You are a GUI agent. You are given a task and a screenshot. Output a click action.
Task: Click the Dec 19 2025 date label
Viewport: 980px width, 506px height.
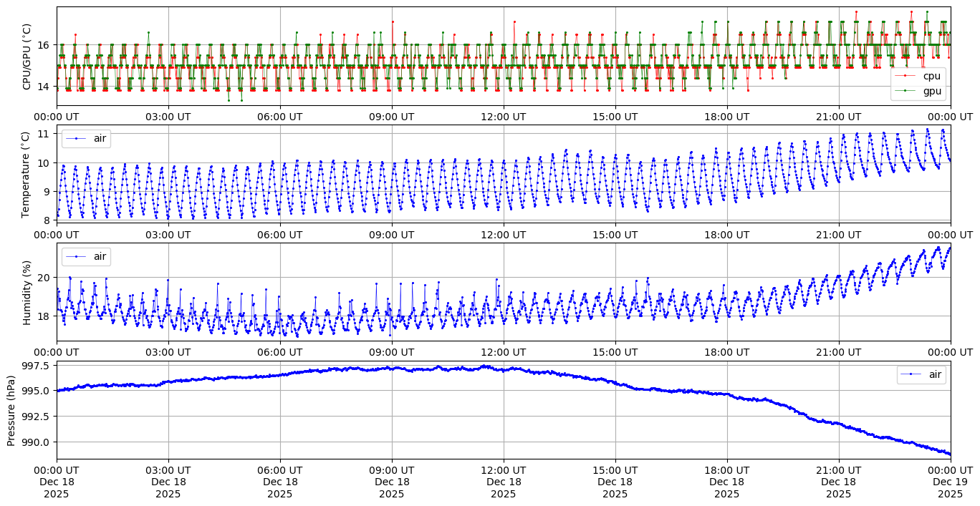point(951,482)
